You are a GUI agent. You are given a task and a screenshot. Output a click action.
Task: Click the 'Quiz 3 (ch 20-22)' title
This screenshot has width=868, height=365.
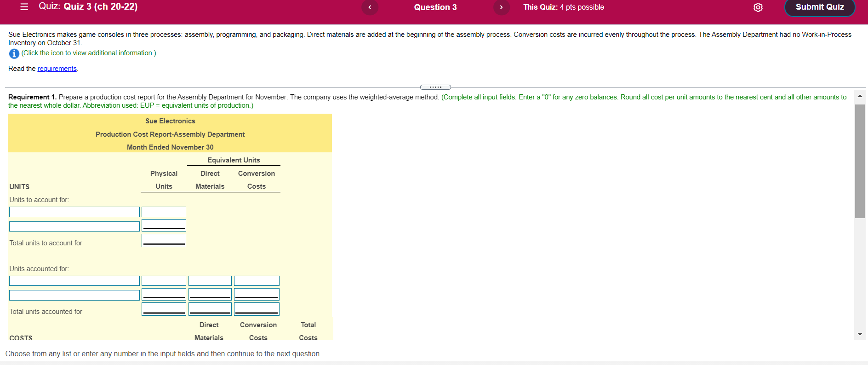point(100,6)
